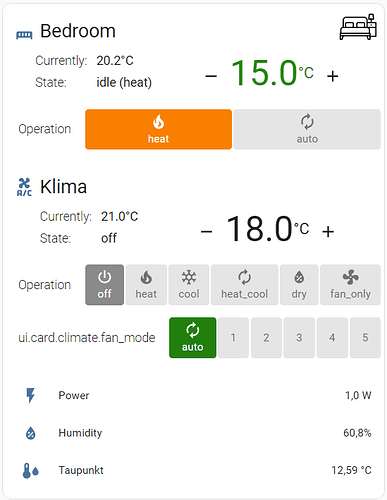
Task: Select Klima dry operation mode
Action: (x=299, y=285)
